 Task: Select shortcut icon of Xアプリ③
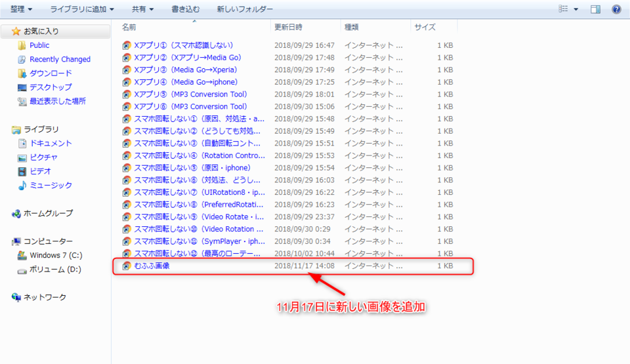[x=127, y=70]
